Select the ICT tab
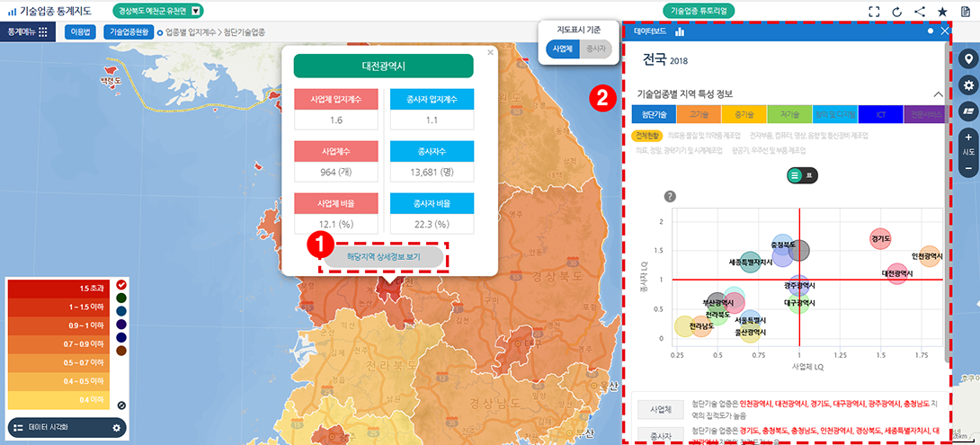The height and width of the screenshot is (445, 980). click(x=880, y=114)
